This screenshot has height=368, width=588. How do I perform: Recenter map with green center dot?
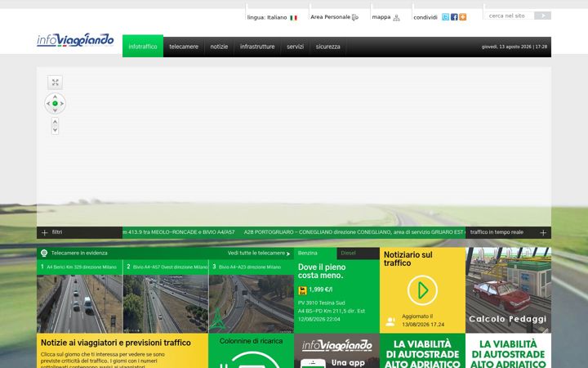coord(56,104)
